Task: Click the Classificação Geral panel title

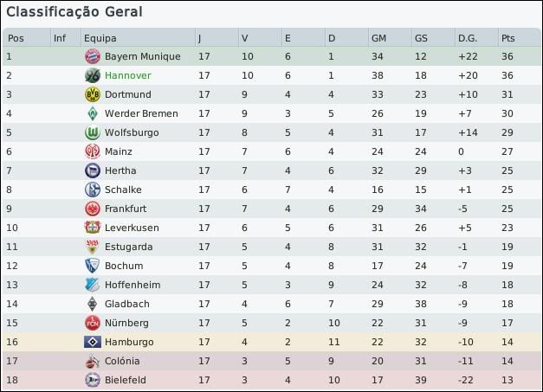Action: (x=74, y=12)
